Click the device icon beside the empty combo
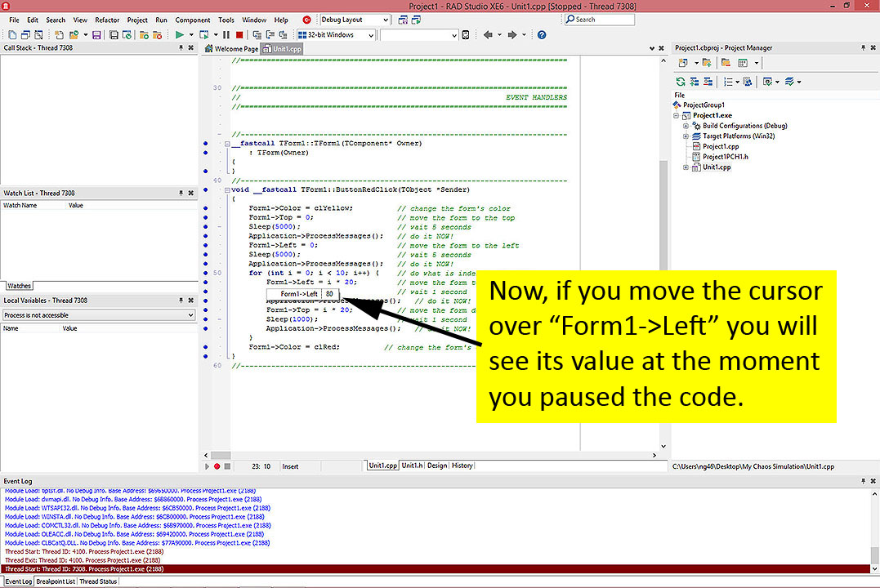The height and width of the screenshot is (588, 880). coord(465,35)
